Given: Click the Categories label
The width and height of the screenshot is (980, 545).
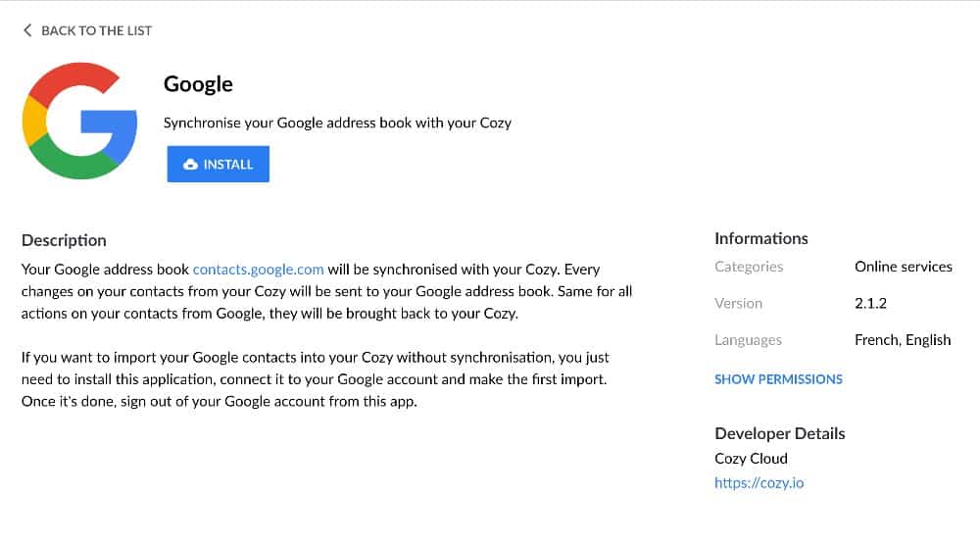Looking at the screenshot, I should point(749,267).
